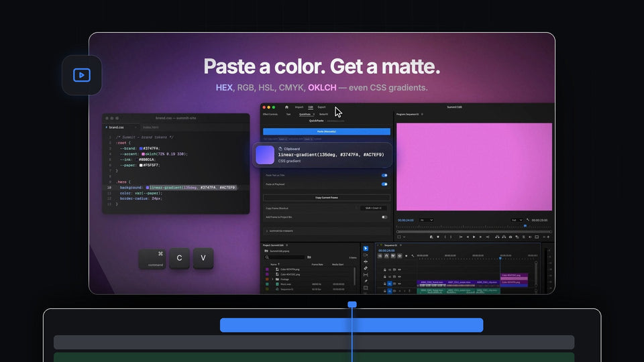Click the clipboard gradient color swatch

(x=265, y=155)
